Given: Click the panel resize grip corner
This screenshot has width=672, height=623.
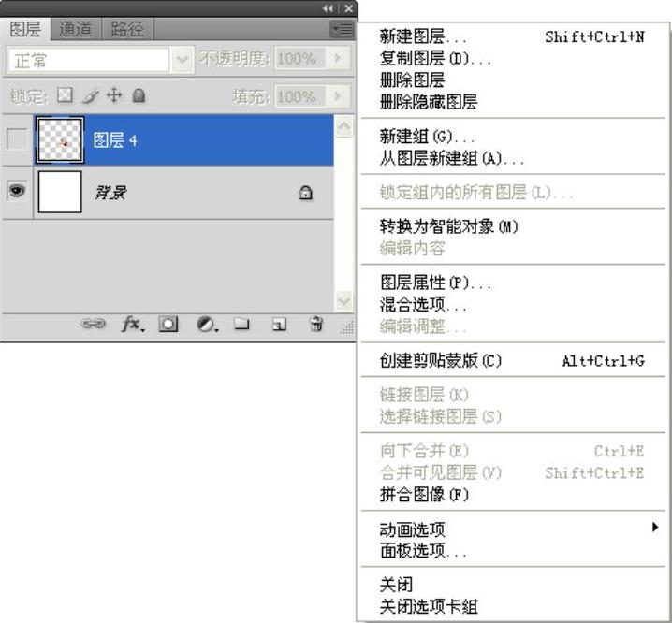Looking at the screenshot, I should (348, 327).
